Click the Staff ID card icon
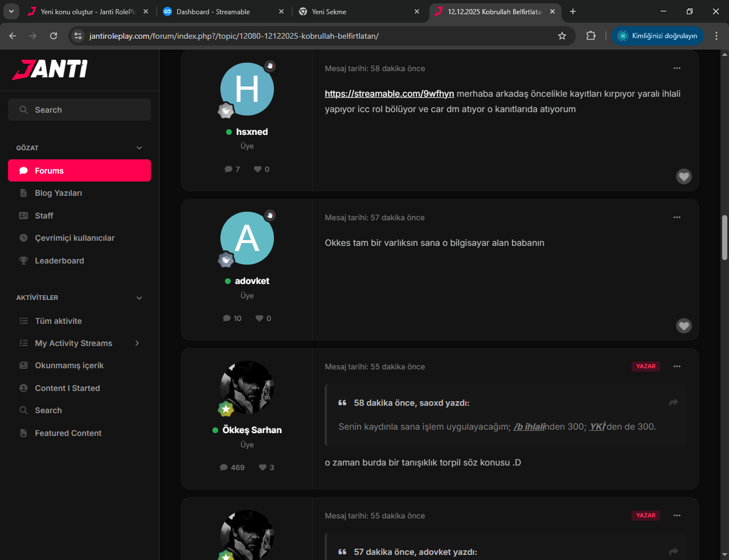The image size is (729, 560). pyautogui.click(x=23, y=216)
